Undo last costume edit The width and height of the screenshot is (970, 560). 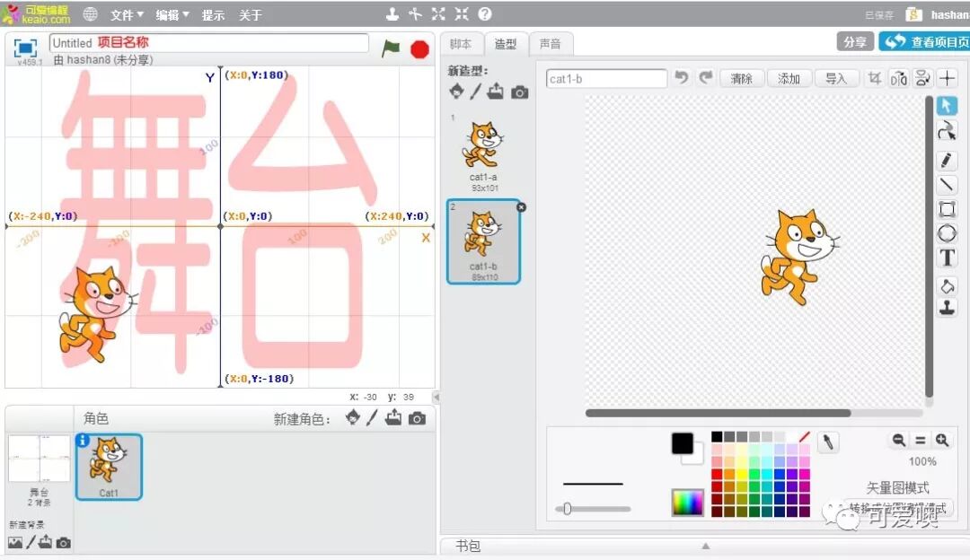(682, 78)
